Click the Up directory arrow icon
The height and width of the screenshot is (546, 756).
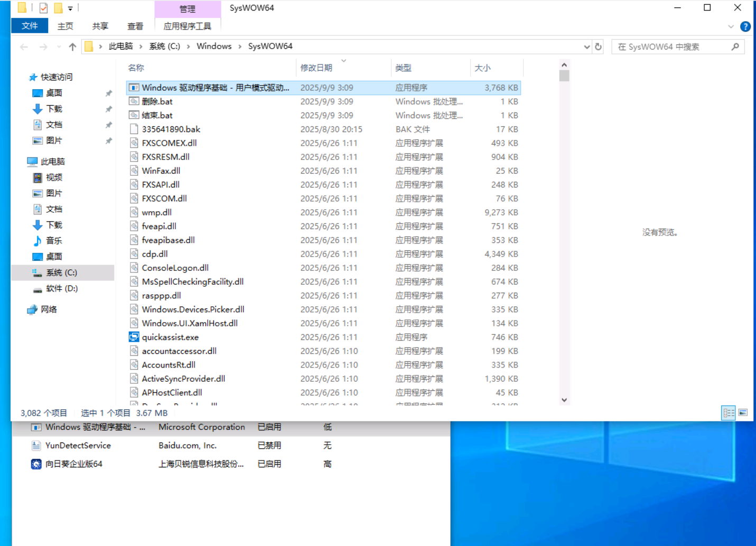point(72,47)
